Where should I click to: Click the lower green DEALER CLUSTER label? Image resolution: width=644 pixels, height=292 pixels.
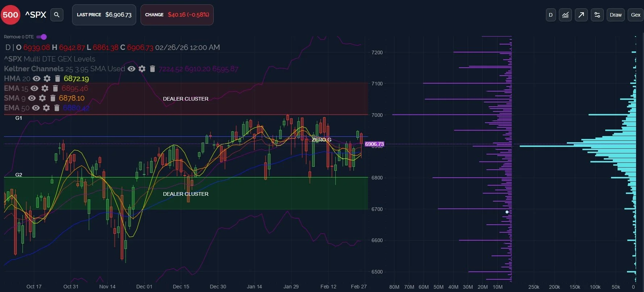pyautogui.click(x=185, y=194)
